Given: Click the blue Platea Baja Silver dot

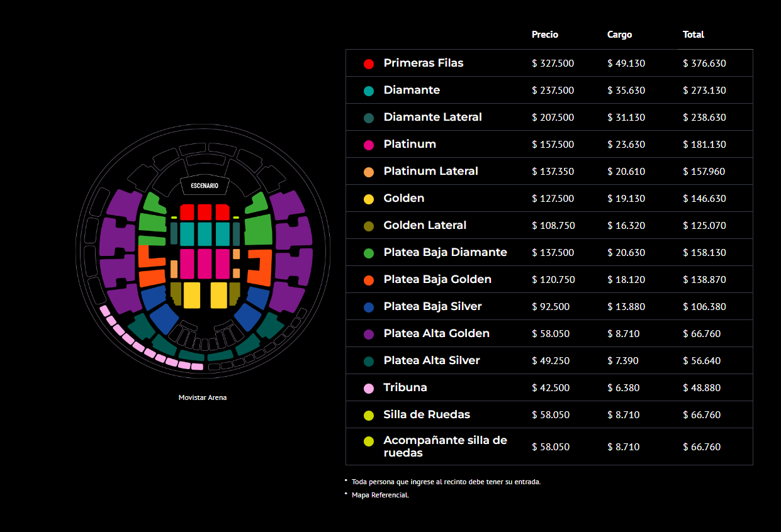Looking at the screenshot, I should pyautogui.click(x=369, y=307).
